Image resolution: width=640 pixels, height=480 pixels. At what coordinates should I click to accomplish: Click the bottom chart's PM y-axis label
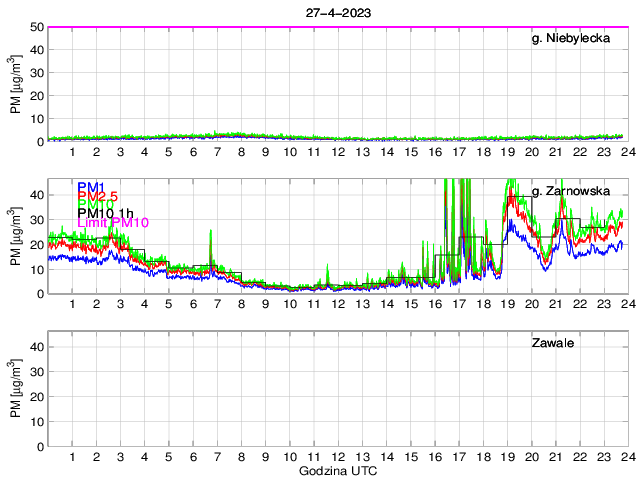[17, 389]
